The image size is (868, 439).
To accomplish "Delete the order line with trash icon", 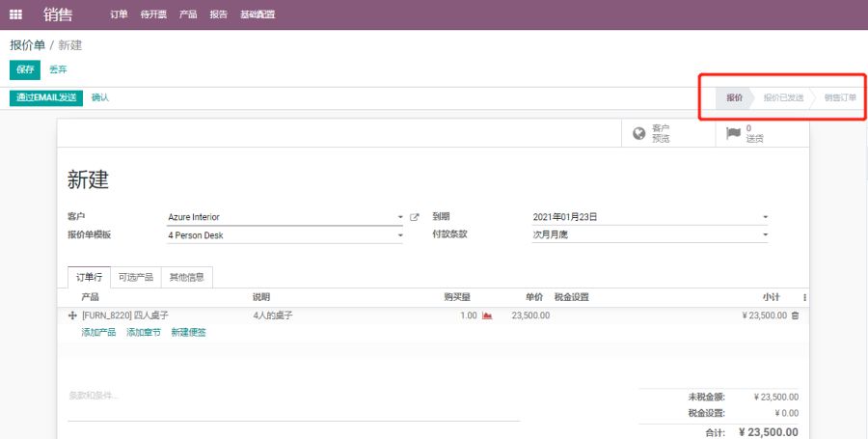I will click(x=796, y=316).
